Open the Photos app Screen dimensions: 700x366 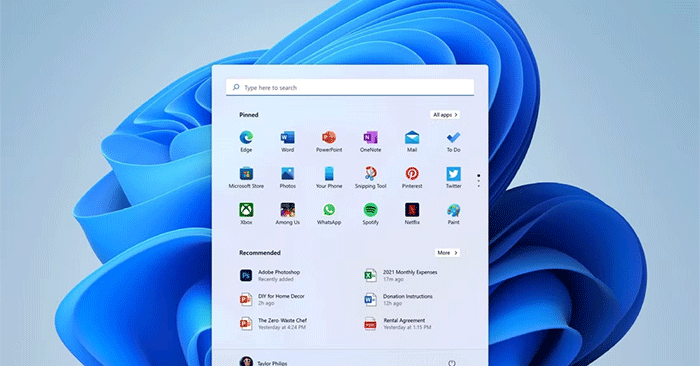point(288,178)
